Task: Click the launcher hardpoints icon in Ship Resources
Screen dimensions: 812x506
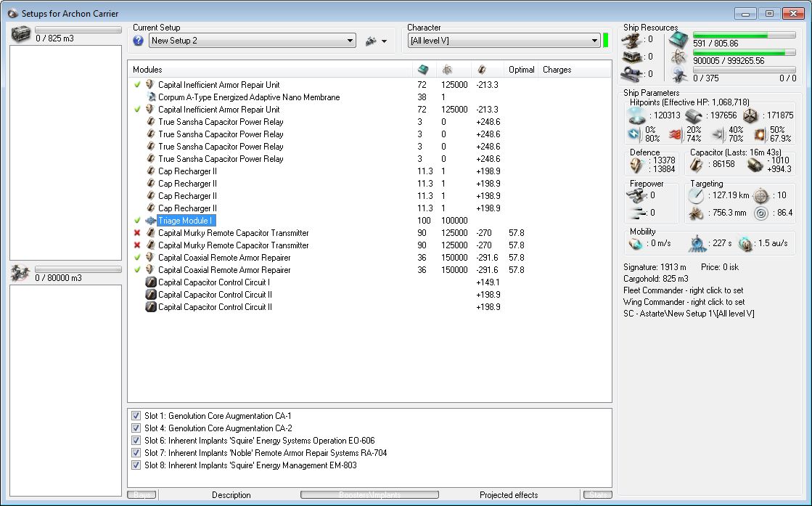Action: pos(631,57)
